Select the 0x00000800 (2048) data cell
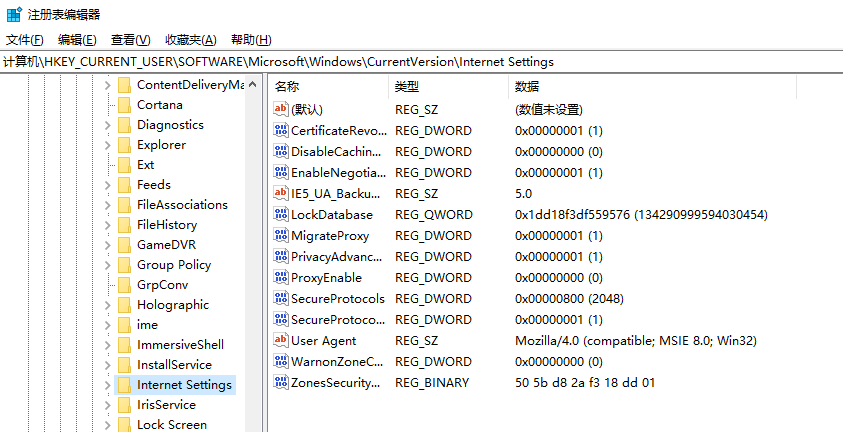 click(569, 299)
